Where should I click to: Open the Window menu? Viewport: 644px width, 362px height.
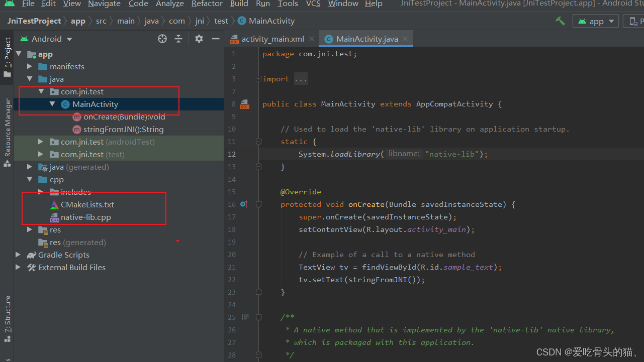[x=343, y=4]
